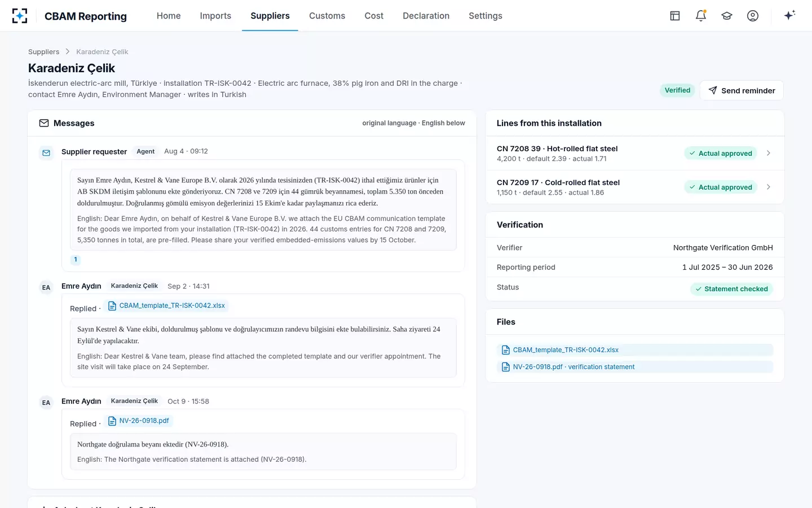Click 'Northgate Verification GmbH' verifier value
Image resolution: width=812 pixels, height=508 pixels.
point(723,248)
